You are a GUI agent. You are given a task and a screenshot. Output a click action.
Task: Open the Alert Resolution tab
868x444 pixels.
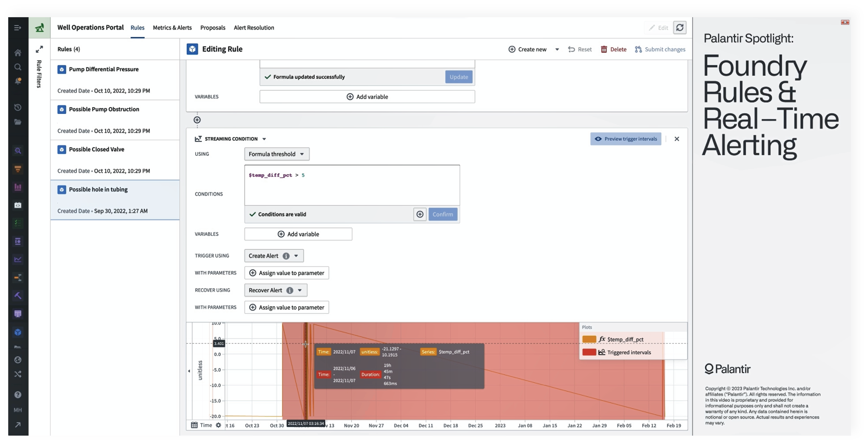(x=254, y=28)
